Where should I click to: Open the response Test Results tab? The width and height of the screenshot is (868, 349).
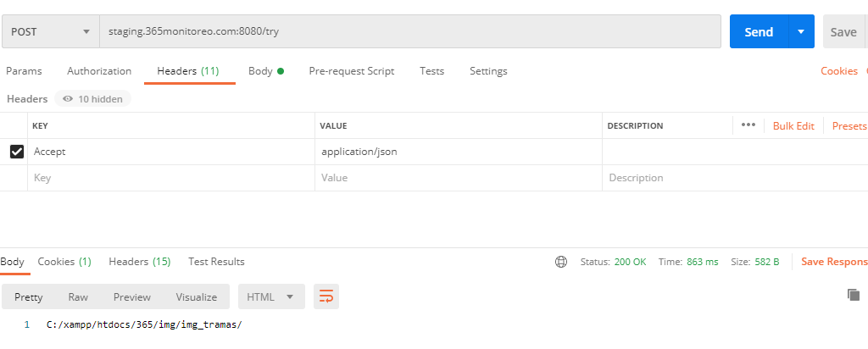[216, 262]
